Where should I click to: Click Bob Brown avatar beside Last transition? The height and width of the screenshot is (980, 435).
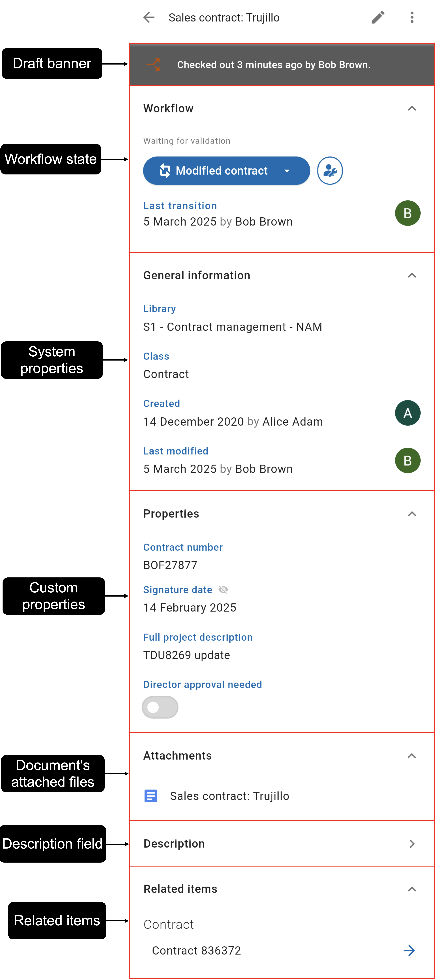click(408, 213)
